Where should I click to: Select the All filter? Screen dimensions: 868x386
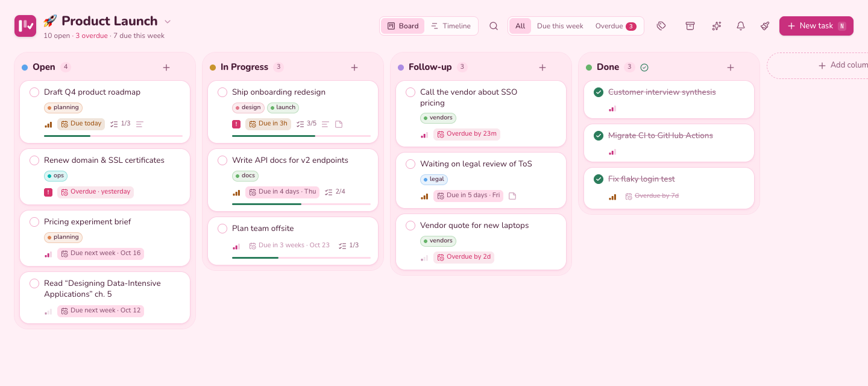(520, 26)
